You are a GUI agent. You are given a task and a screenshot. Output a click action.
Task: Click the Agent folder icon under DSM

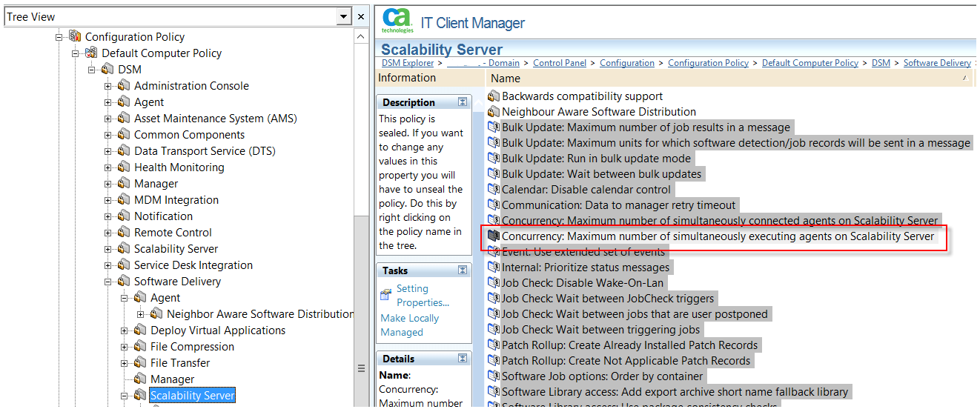(124, 102)
